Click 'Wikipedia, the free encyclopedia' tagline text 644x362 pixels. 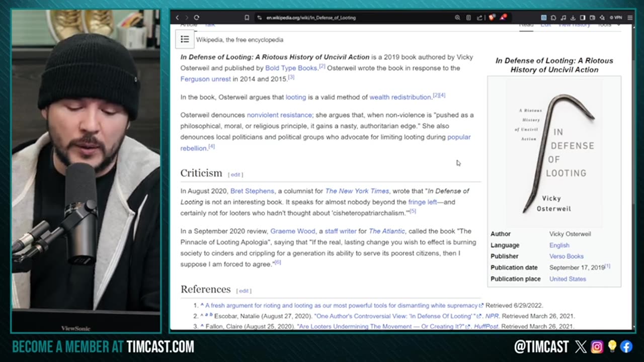239,40
